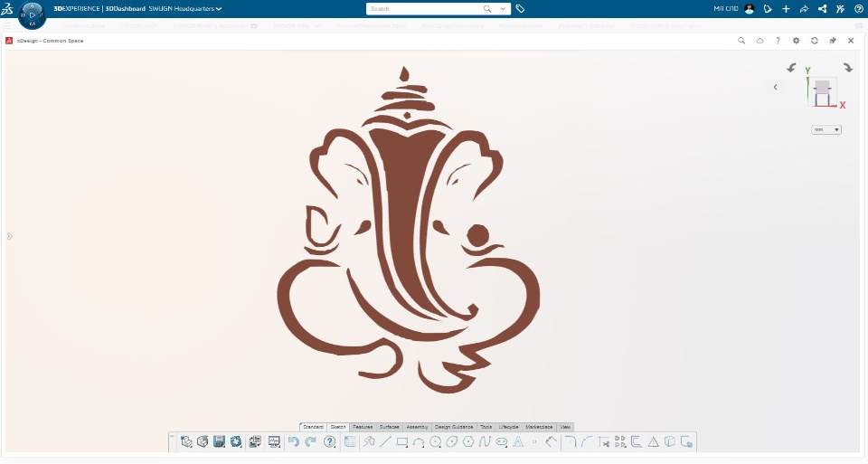
Task: Open the top bar Help question mark
Action: (859, 9)
